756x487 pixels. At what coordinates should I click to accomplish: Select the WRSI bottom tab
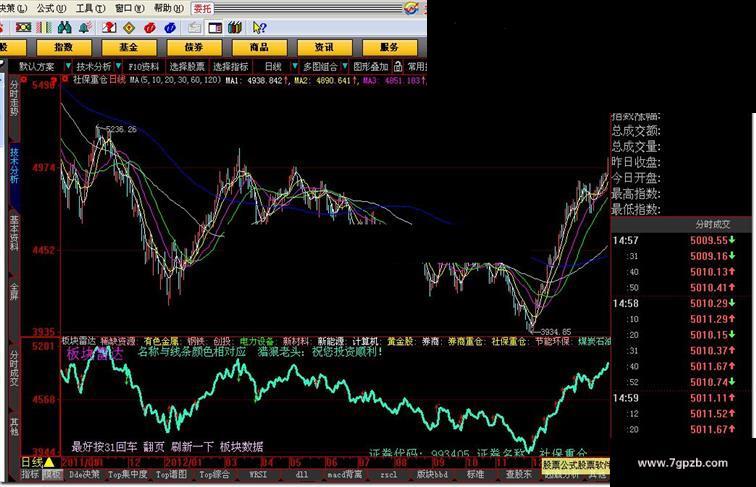click(258, 474)
